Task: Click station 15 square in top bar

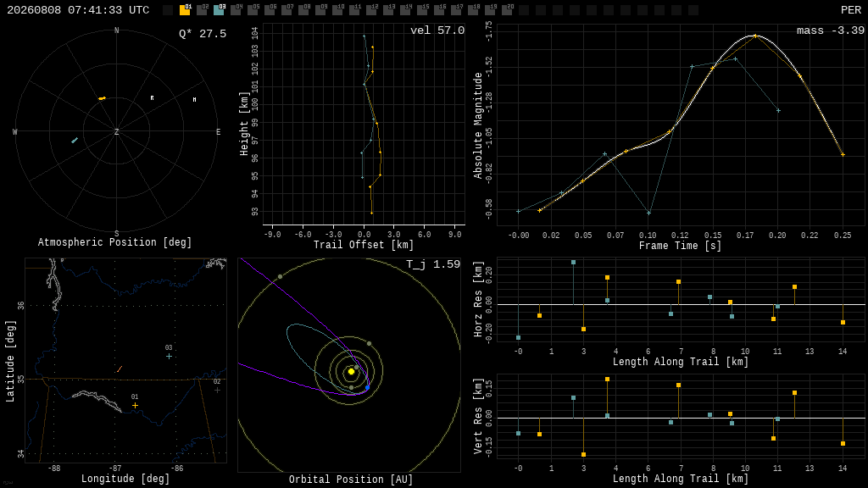Action: pos(422,10)
